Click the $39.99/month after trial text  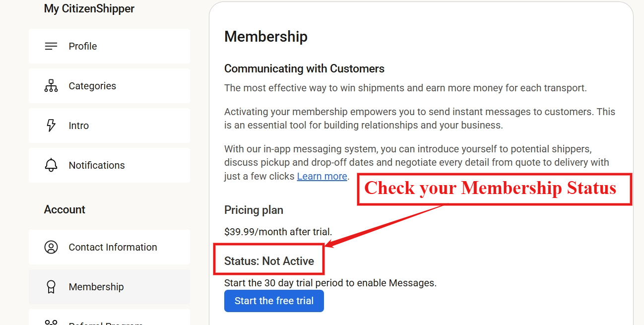[278, 231]
